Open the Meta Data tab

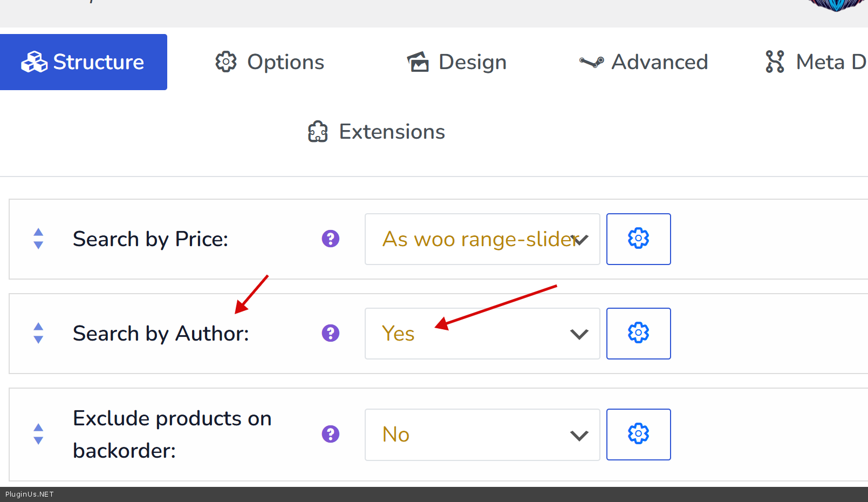pyautogui.click(x=816, y=62)
